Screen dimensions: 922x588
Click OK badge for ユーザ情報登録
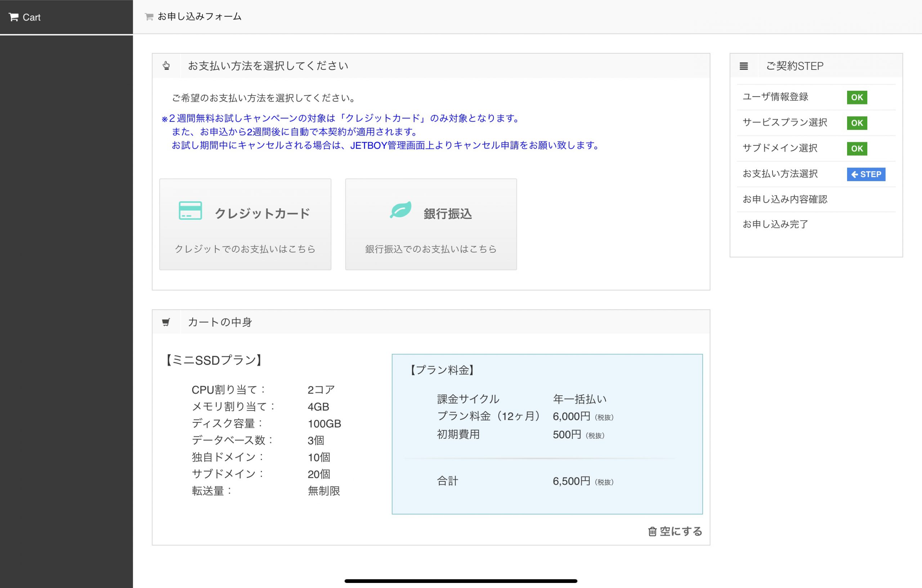(857, 97)
